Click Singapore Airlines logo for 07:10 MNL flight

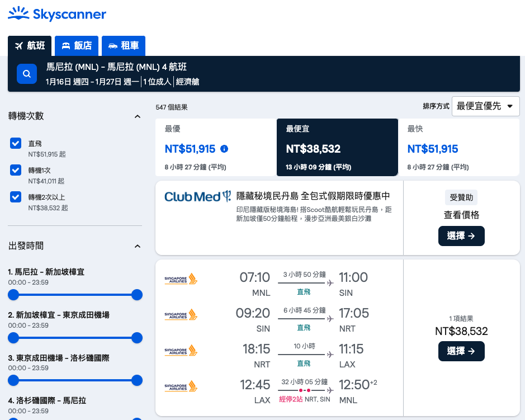181,279
